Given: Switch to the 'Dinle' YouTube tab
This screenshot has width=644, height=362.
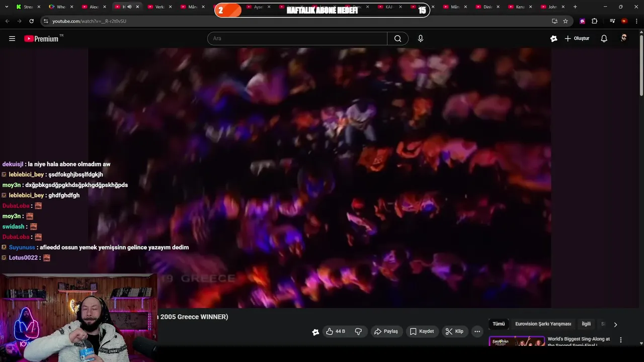Looking at the screenshot, I should pos(488,7).
